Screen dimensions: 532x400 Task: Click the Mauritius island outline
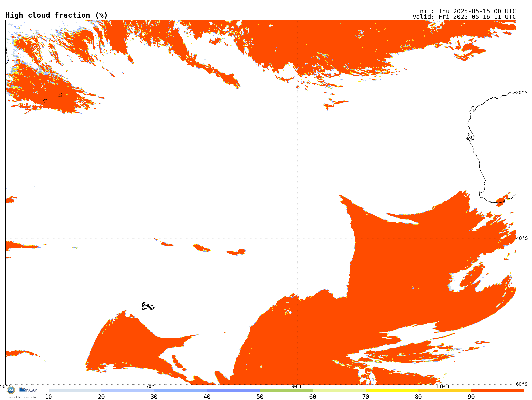[x=60, y=95]
